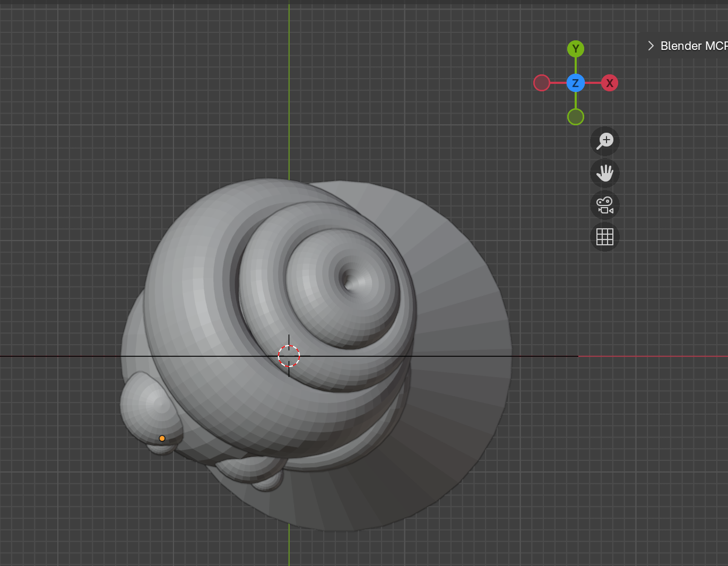This screenshot has width=728, height=566.
Task: Snap view to positive Y axis
Action: [x=576, y=49]
